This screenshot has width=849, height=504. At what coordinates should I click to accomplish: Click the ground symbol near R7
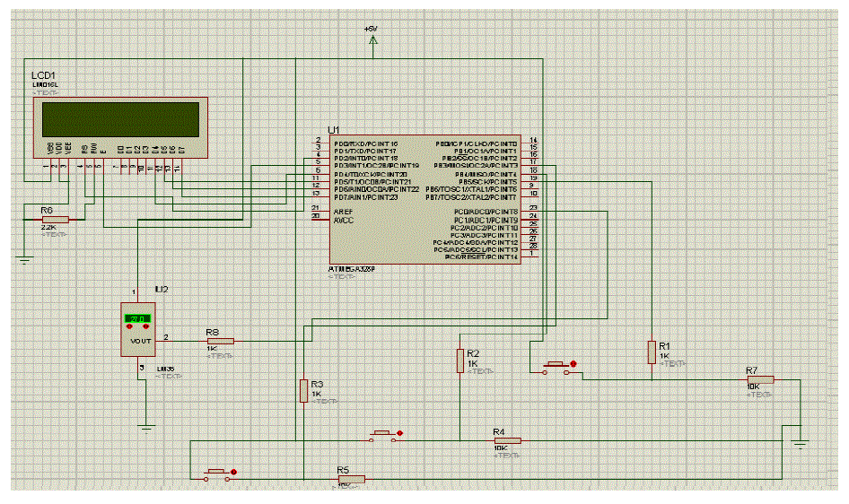(801, 442)
